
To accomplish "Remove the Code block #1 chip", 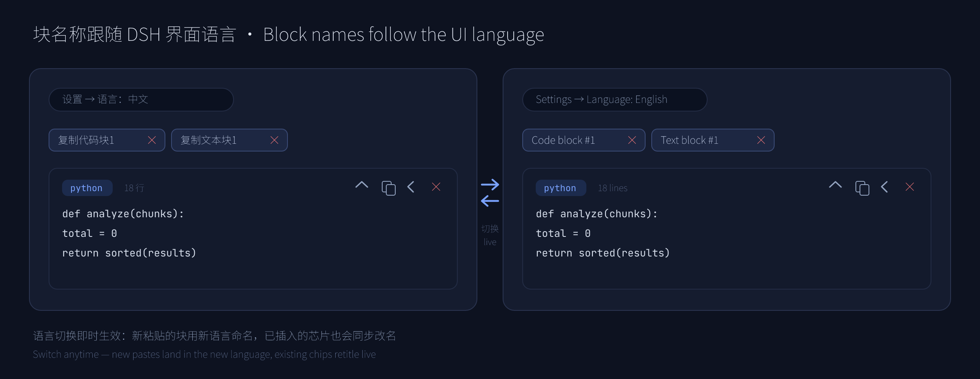I will (x=632, y=140).
